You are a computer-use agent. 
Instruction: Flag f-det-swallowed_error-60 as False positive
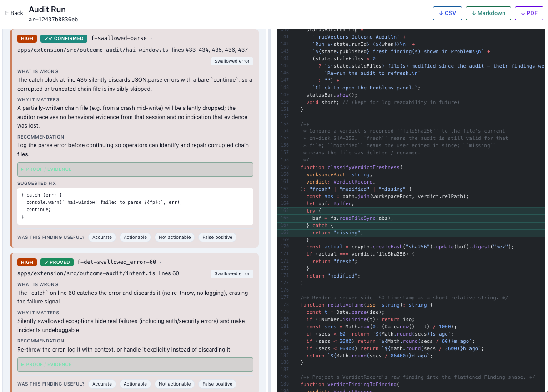point(217,384)
